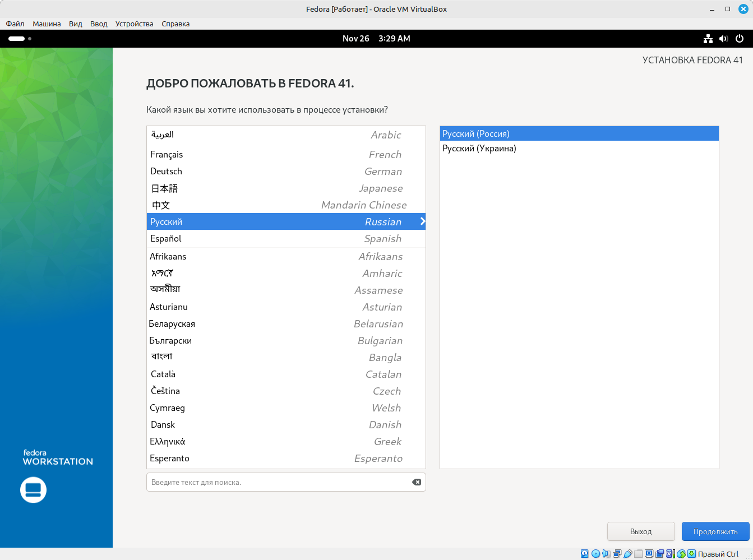Open the Ввод menu

(99, 24)
